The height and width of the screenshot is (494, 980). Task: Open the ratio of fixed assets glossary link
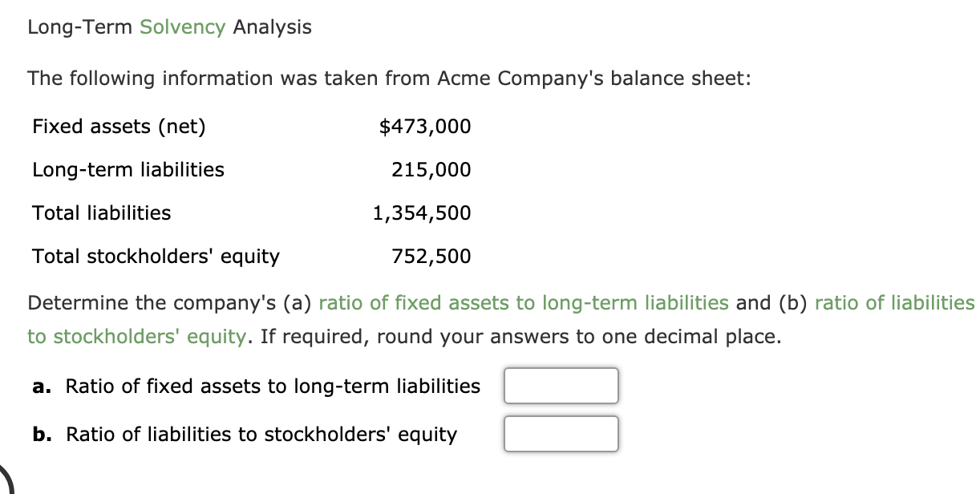[524, 303]
